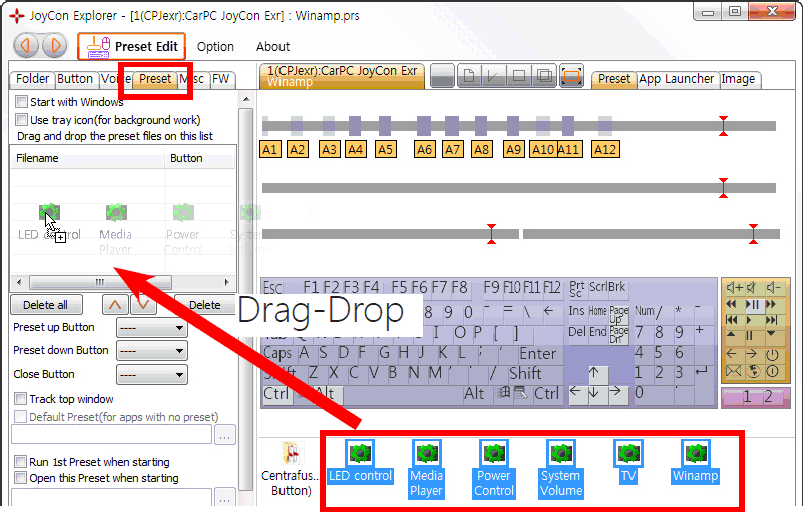Click the new document toolbar icon
The width and height of the screenshot is (803, 512).
tap(468, 76)
